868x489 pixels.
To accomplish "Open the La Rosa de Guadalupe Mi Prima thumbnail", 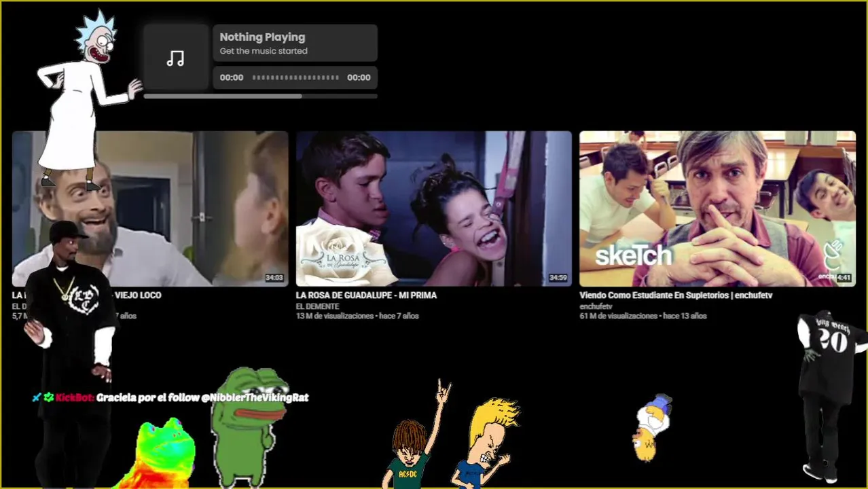I will [x=433, y=209].
